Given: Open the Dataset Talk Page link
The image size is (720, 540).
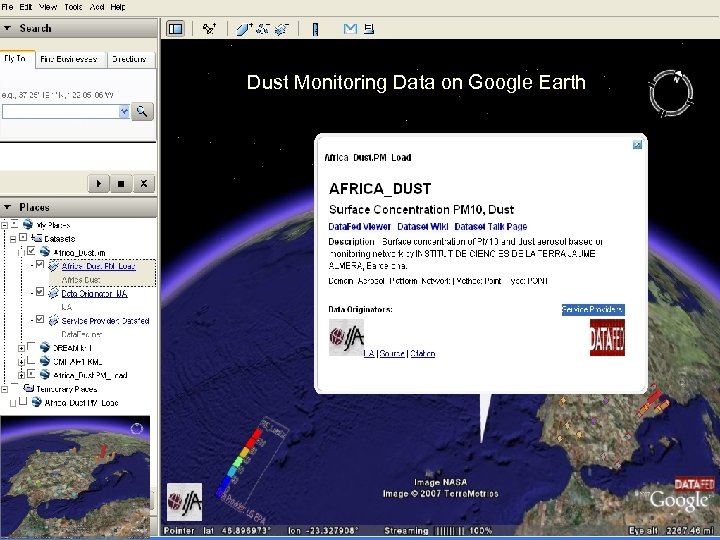Looking at the screenshot, I should (490, 226).
